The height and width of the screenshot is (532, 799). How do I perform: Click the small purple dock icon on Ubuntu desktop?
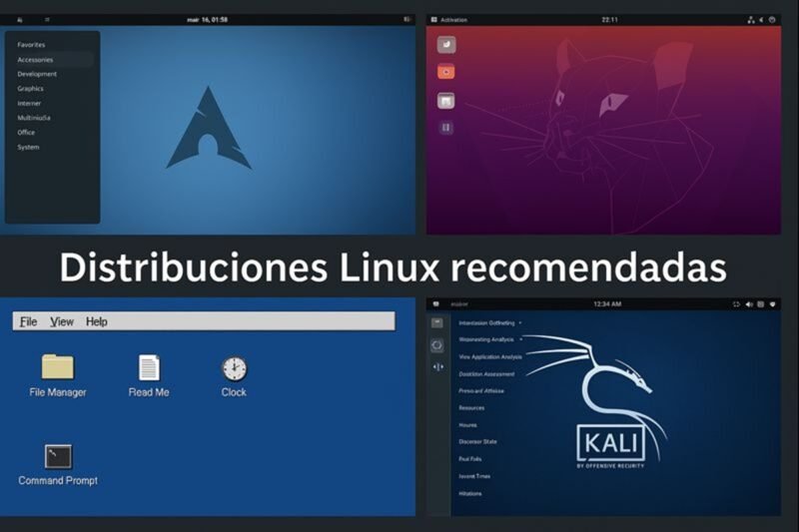tap(445, 128)
